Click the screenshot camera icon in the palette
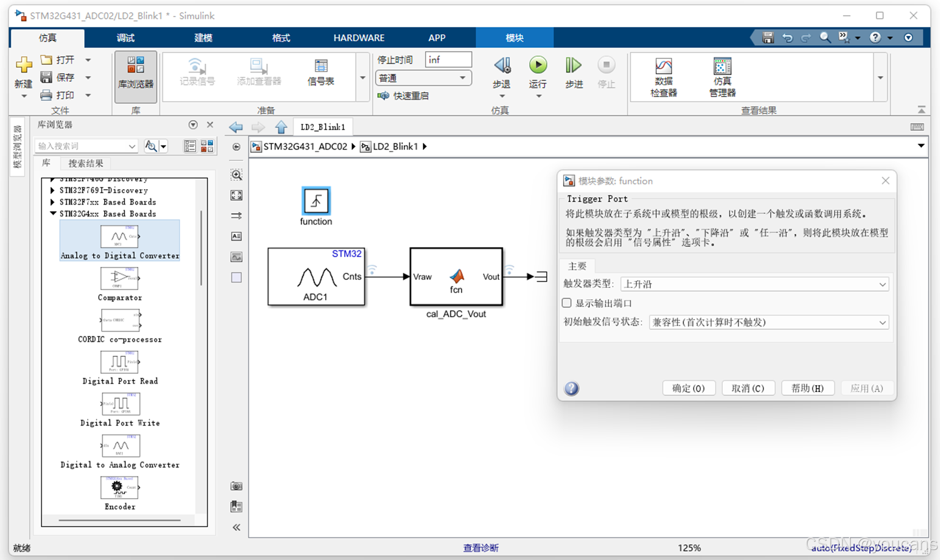 (x=236, y=486)
